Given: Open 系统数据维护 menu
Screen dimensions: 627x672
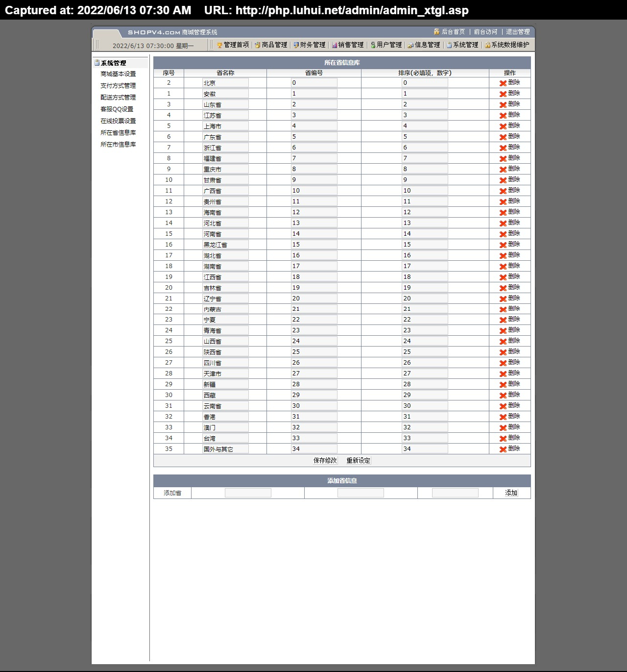Looking at the screenshot, I should pos(507,45).
